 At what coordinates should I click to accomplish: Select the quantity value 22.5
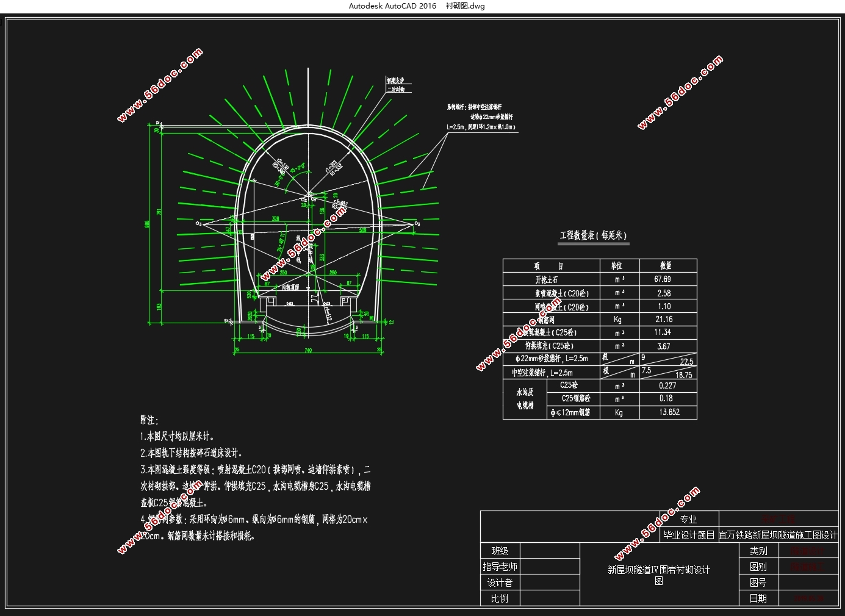686,362
